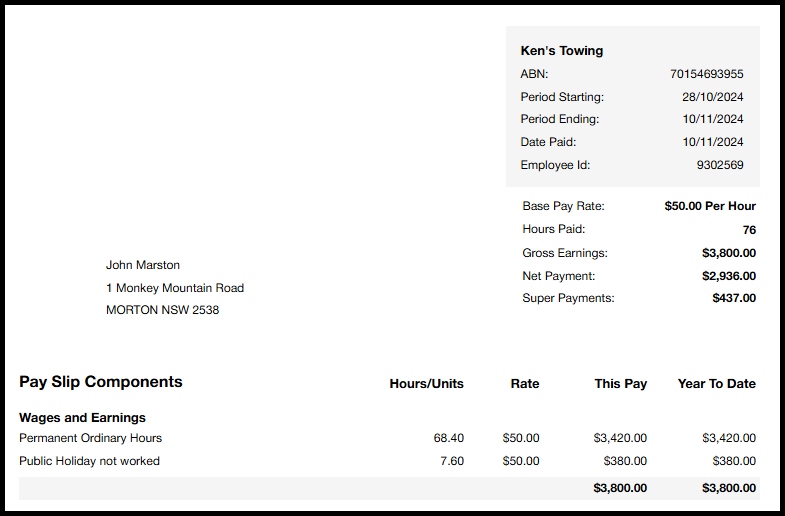Select the Net Payment amount $2,936.00

pyautogui.click(x=728, y=276)
